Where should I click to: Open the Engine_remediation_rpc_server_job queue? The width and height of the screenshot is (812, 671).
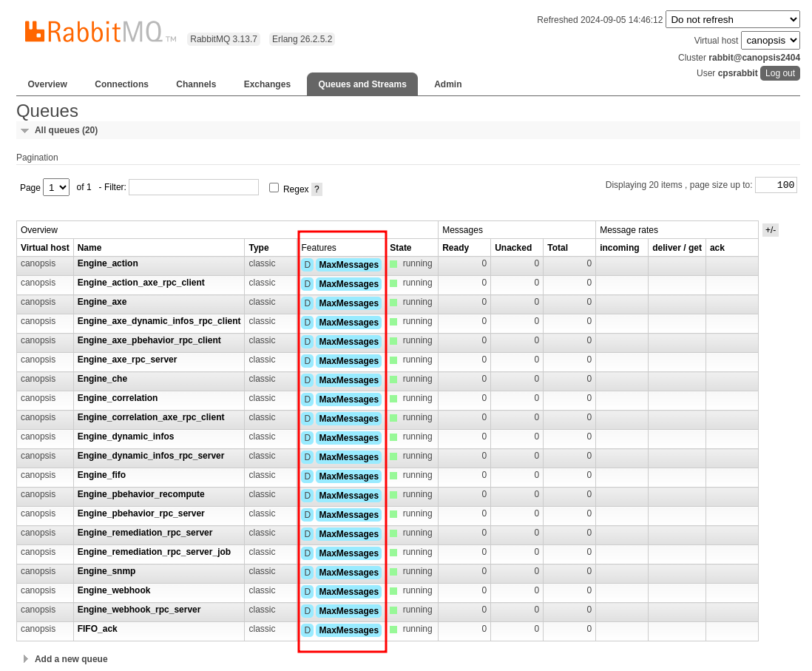pyautogui.click(x=154, y=552)
